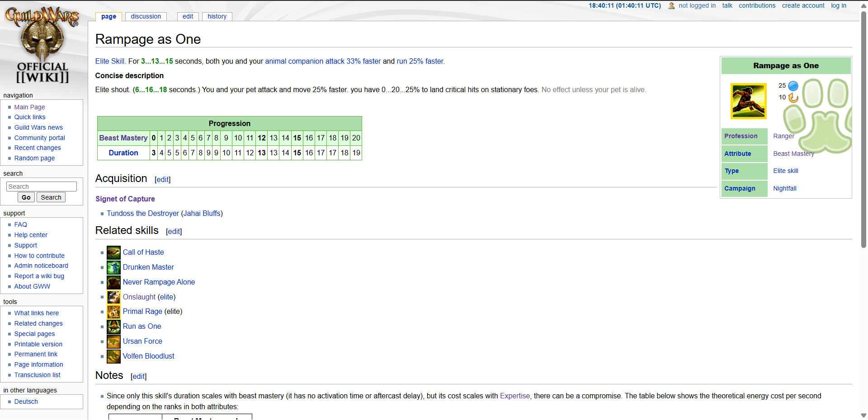The height and width of the screenshot is (420, 868).
Task: Open Transclusion list link
Action: (x=37, y=375)
